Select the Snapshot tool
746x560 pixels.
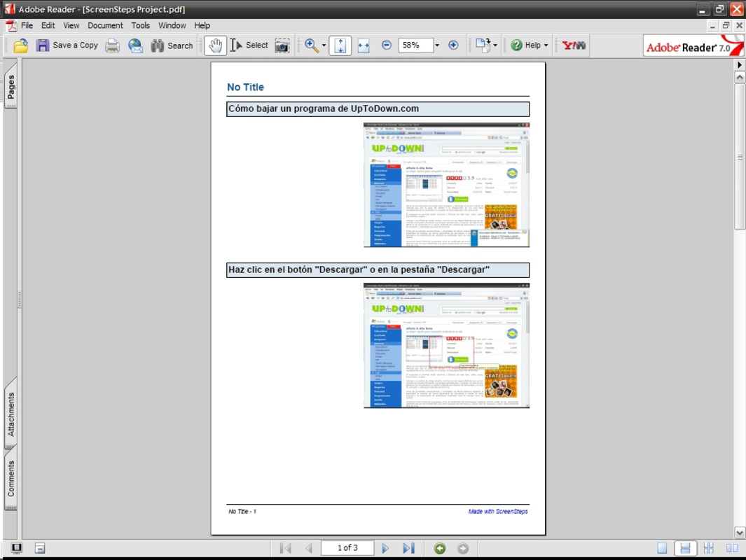point(281,45)
